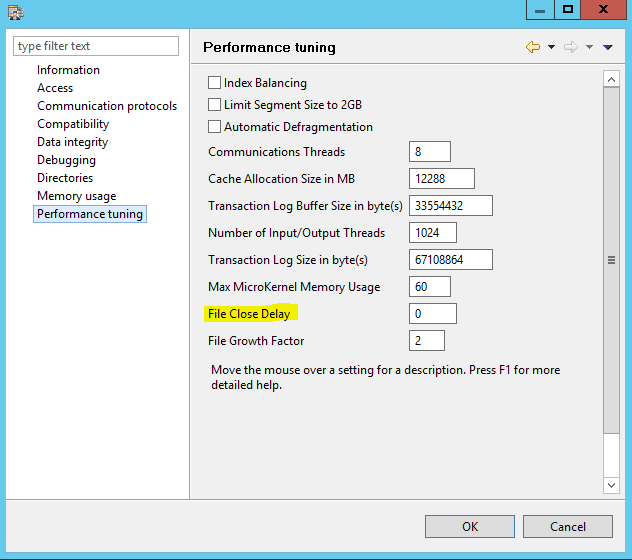Click the Cancel button
This screenshot has height=560, width=632.
568,526
